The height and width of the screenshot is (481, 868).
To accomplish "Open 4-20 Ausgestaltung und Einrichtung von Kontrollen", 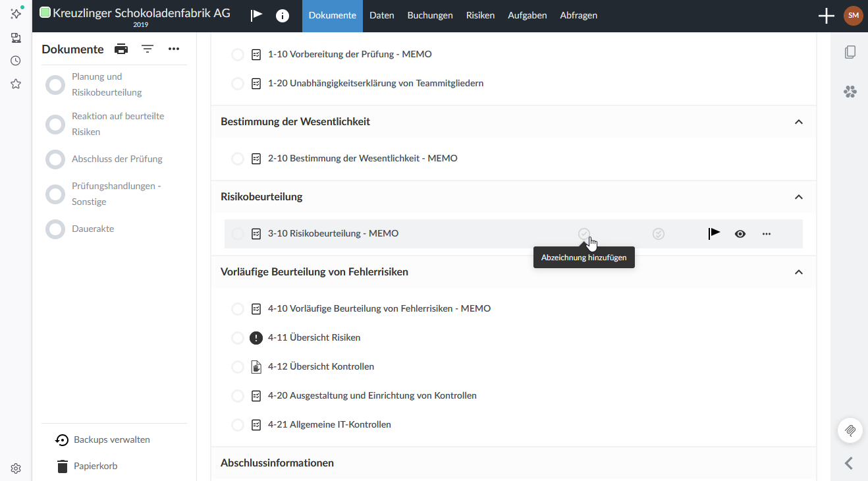I will [372, 395].
